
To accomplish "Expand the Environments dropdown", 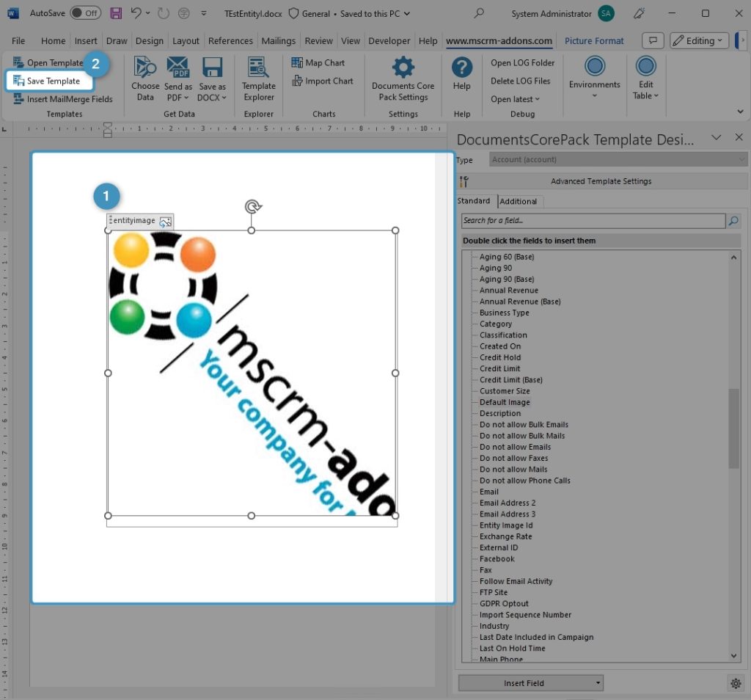I will coord(594,95).
